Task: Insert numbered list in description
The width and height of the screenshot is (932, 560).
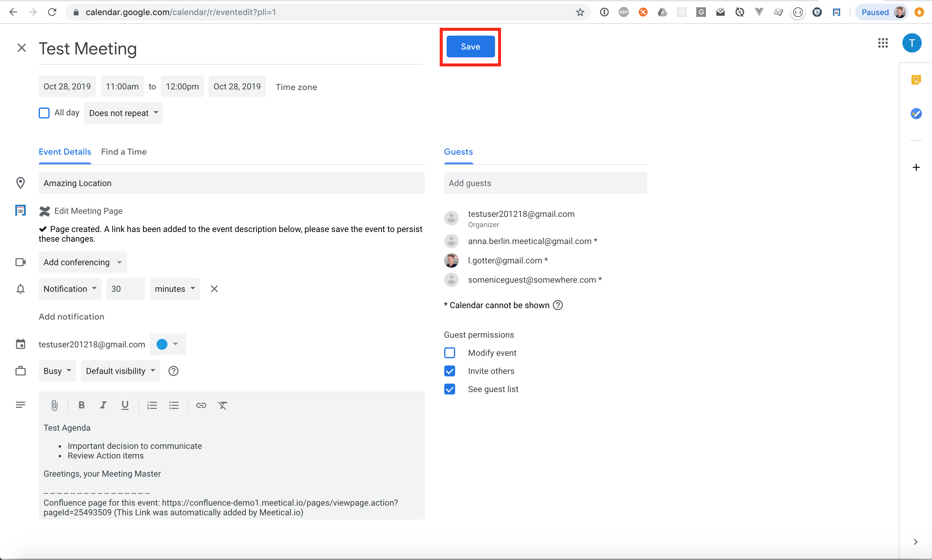Action: pos(152,405)
